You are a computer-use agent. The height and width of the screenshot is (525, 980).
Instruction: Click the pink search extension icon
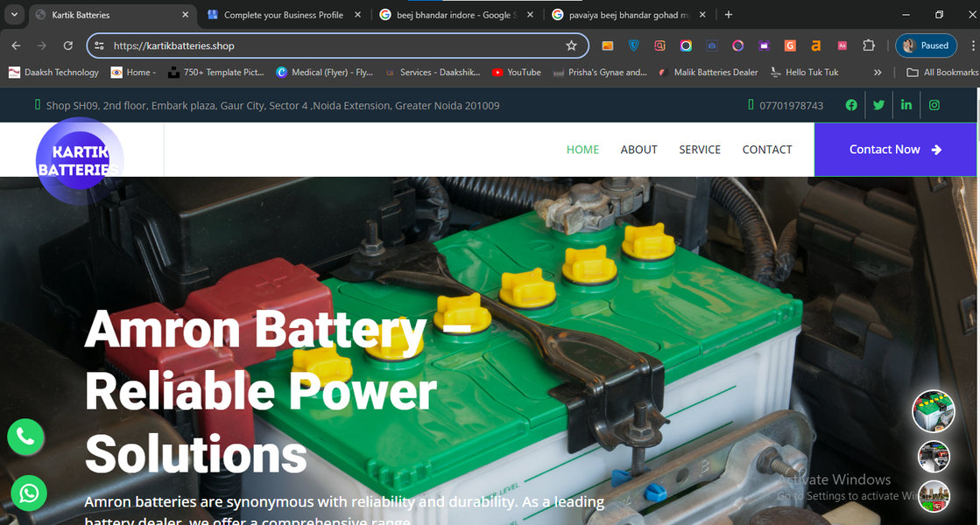pos(660,45)
